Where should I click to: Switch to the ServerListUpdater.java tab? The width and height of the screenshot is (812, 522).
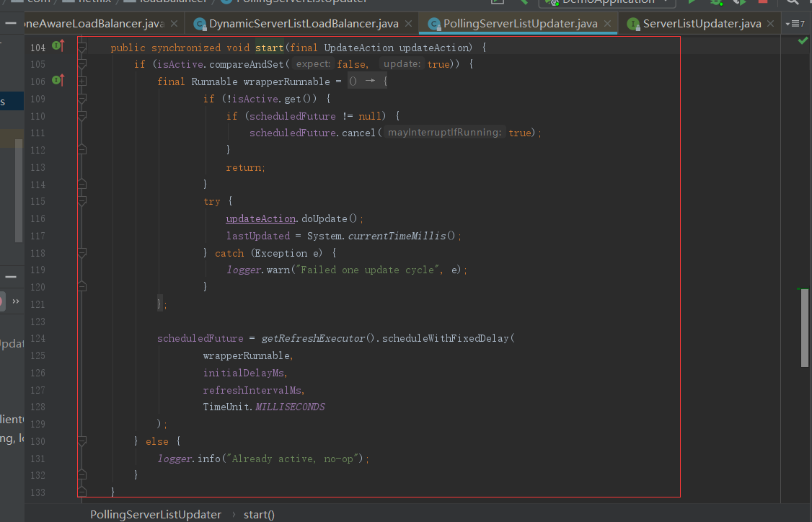[702, 24]
